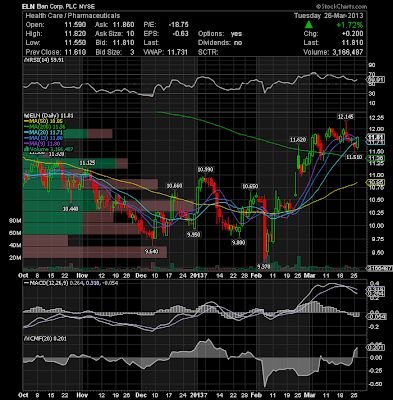Screen dimensions: 393x400
Task: Click the date 'Tuesday 26-Mar-2013'
Action: pyautogui.click(x=329, y=16)
